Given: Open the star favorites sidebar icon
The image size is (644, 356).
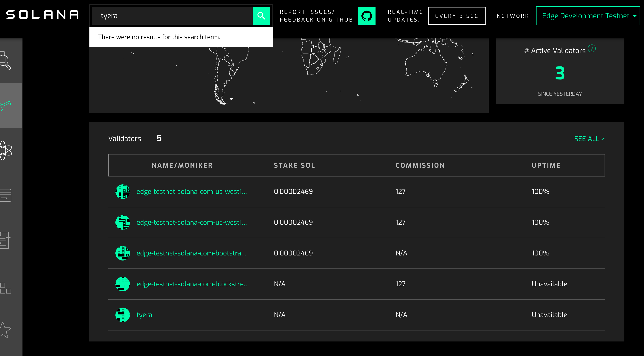Looking at the screenshot, I should [5, 330].
